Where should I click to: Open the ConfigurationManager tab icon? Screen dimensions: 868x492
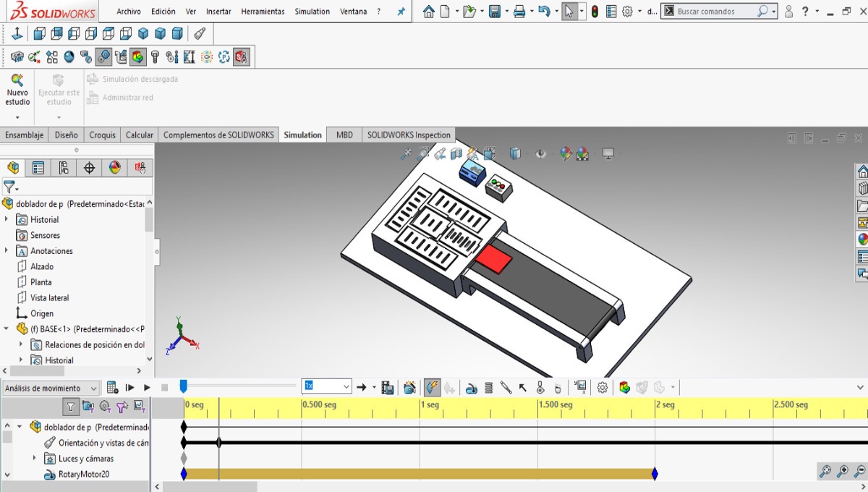point(64,168)
